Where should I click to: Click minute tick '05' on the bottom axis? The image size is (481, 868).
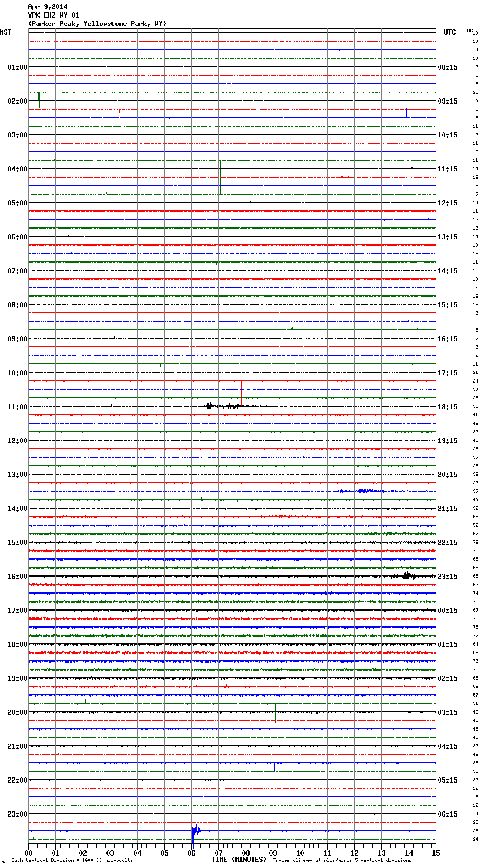click(164, 853)
